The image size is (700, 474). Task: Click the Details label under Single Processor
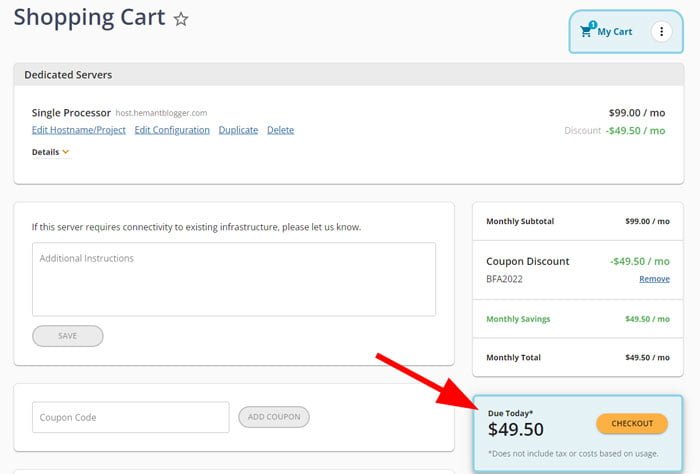point(45,152)
